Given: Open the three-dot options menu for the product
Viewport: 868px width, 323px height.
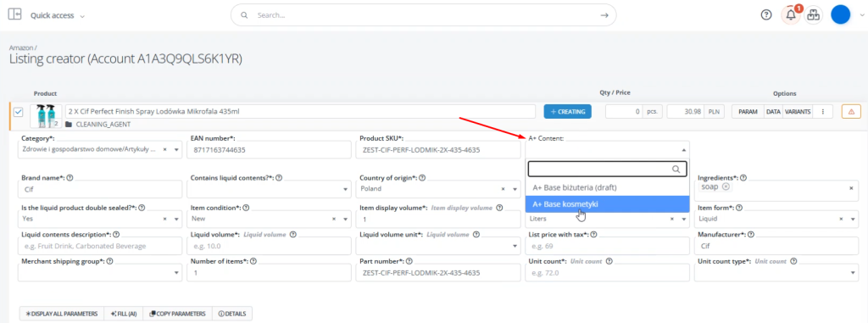Looking at the screenshot, I should pyautogui.click(x=823, y=111).
